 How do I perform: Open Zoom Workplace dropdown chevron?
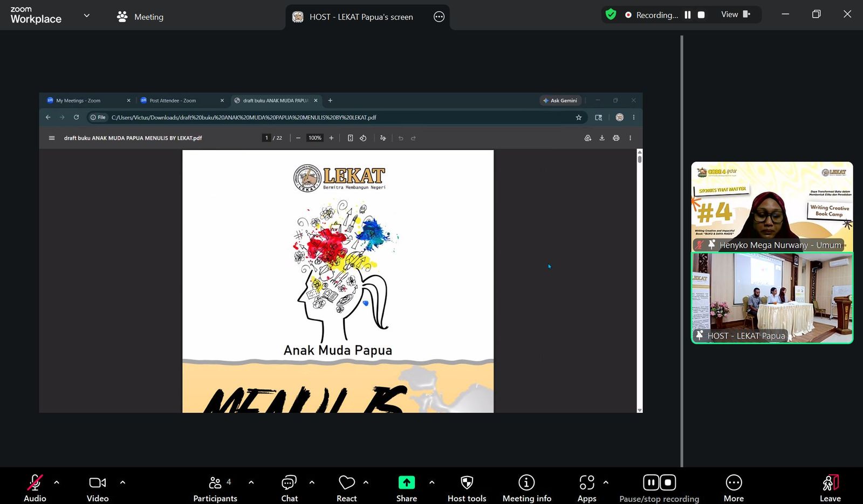click(86, 16)
